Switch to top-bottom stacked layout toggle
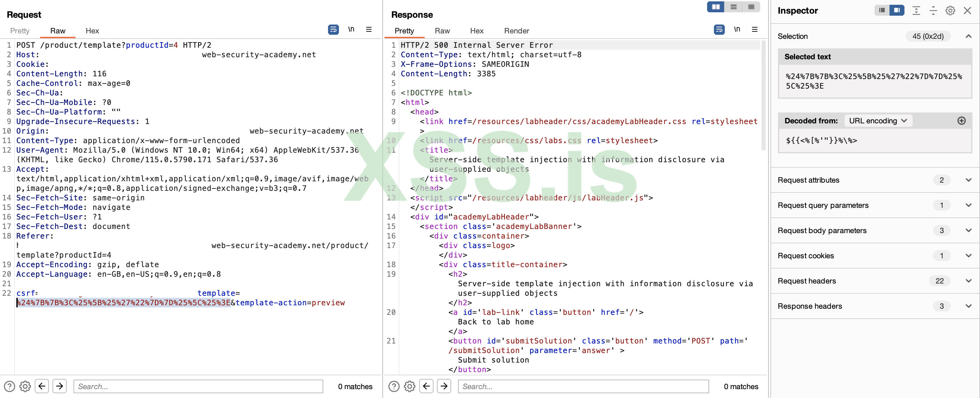This screenshot has width=980, height=398. point(733,7)
